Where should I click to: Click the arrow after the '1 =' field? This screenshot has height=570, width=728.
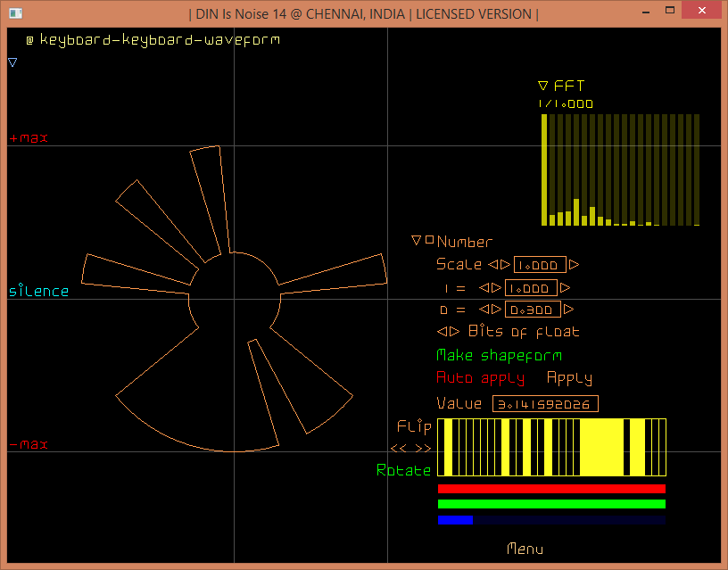(x=565, y=288)
